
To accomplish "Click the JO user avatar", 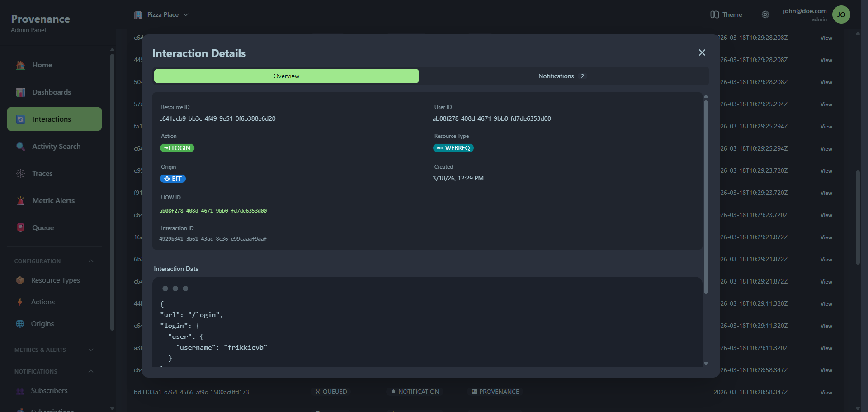I will point(841,14).
